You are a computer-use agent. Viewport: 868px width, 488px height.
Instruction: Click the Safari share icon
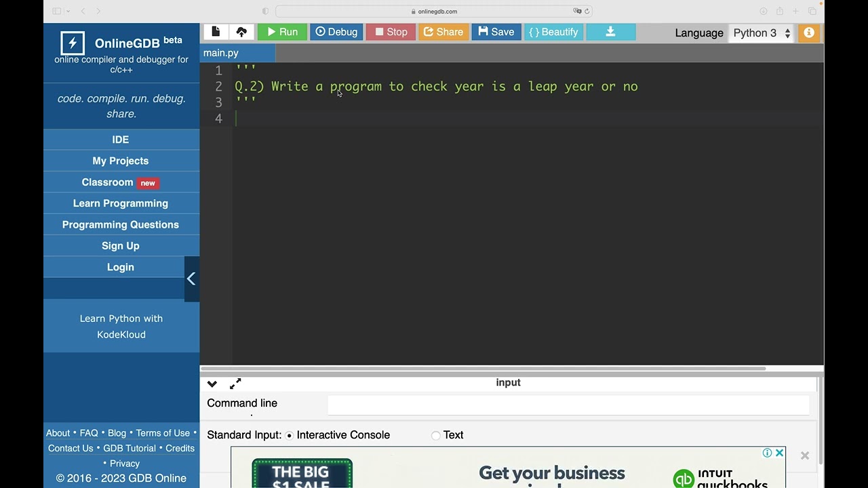click(780, 12)
